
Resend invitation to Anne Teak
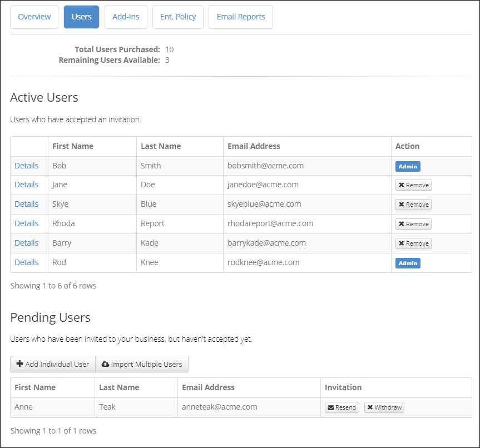click(342, 407)
